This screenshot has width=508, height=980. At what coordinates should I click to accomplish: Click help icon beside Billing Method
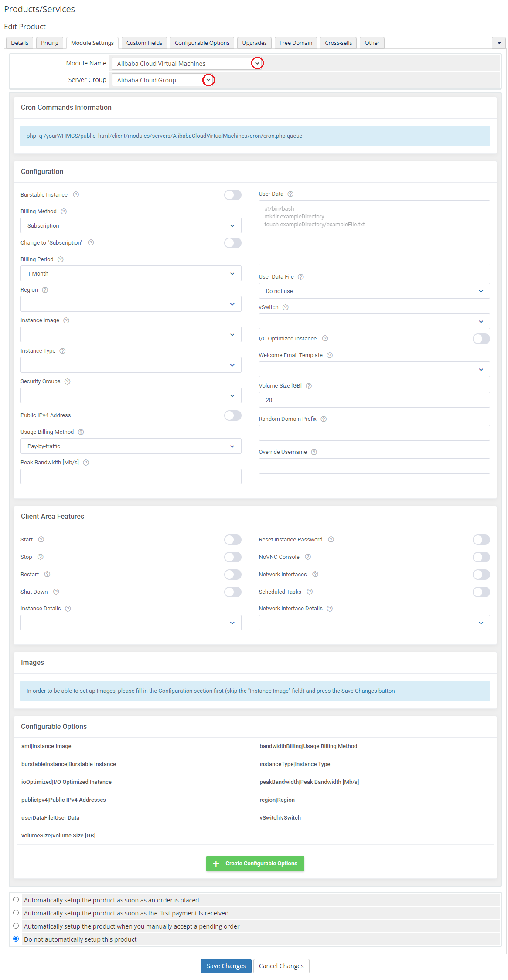64,211
